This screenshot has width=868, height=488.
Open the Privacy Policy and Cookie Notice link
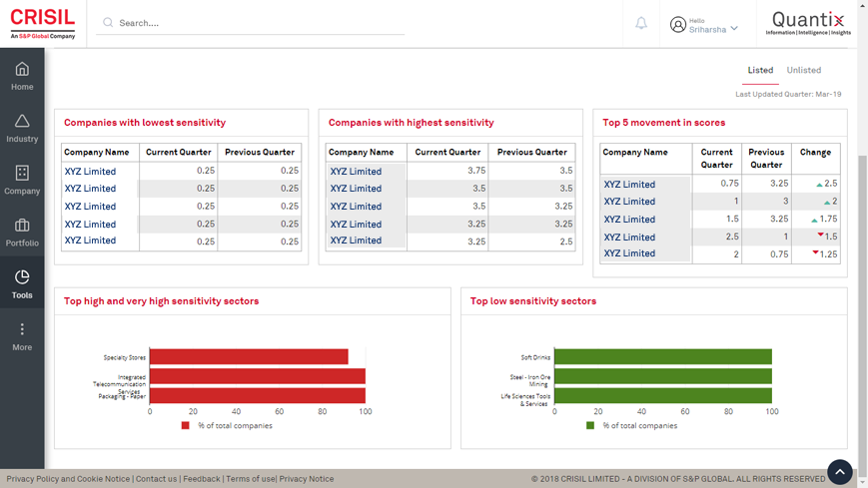(68, 479)
